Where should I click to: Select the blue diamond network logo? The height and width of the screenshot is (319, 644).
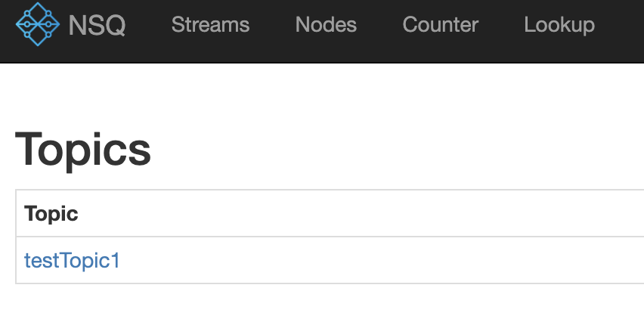pos(37,24)
